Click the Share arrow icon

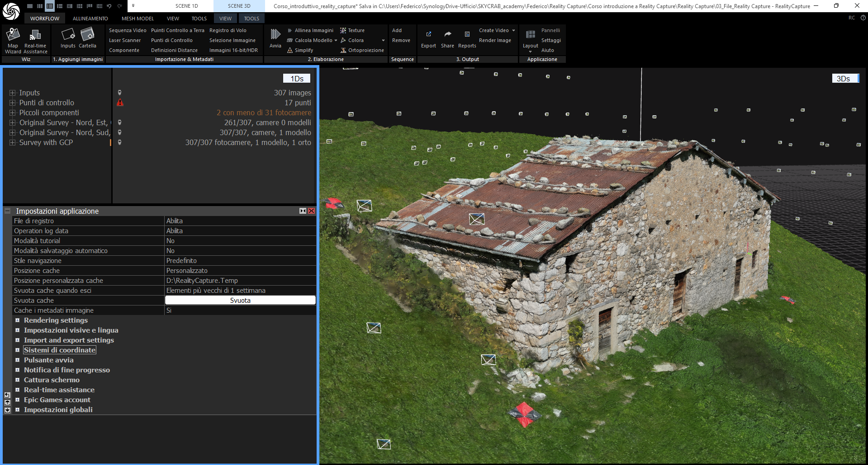[447, 35]
